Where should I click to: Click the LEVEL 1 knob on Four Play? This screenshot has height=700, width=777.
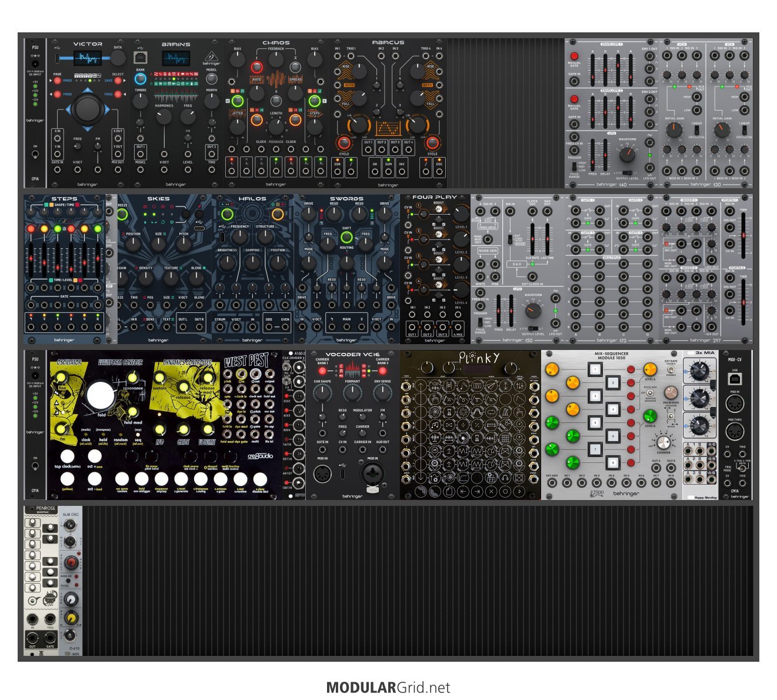(461, 215)
